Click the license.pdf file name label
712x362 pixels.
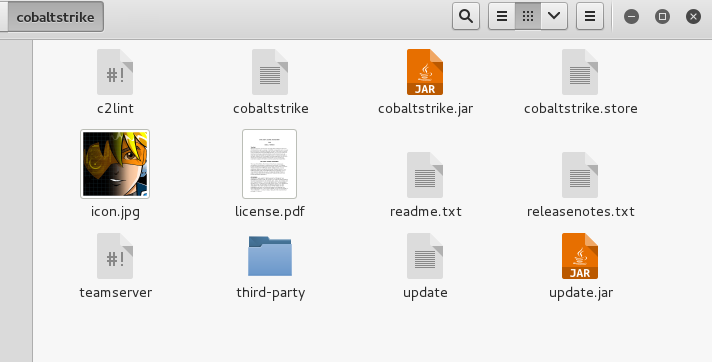(270, 212)
